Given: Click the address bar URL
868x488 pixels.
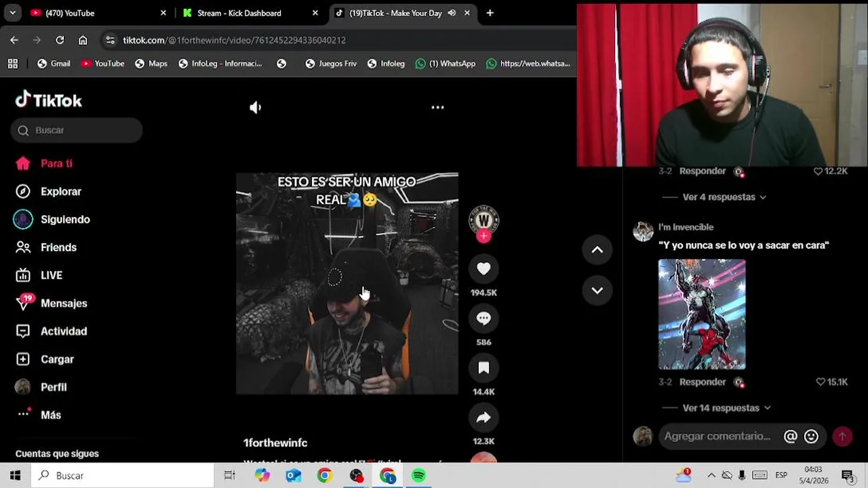Looking at the screenshot, I should [234, 40].
